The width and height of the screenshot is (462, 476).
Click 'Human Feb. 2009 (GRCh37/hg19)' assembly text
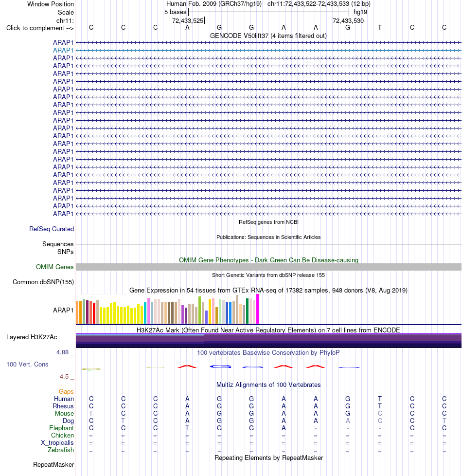coord(214,4)
